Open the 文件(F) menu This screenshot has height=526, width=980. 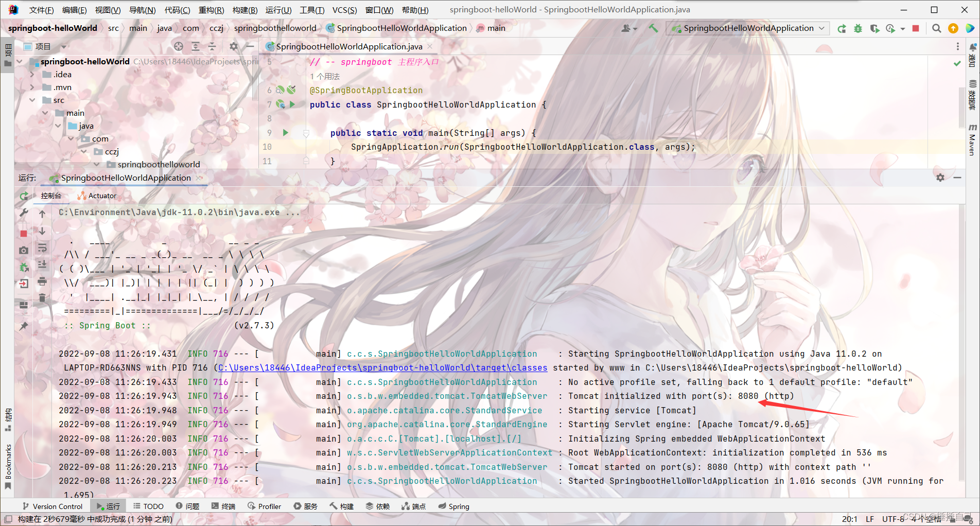pyautogui.click(x=42, y=10)
